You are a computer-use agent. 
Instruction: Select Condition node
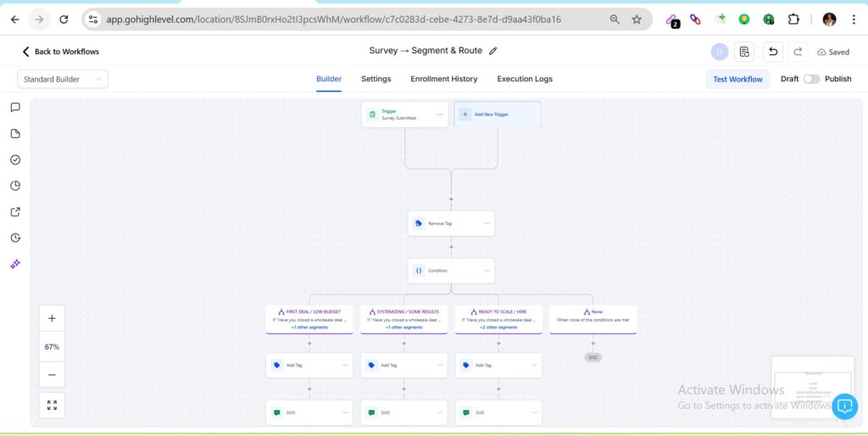(451, 271)
